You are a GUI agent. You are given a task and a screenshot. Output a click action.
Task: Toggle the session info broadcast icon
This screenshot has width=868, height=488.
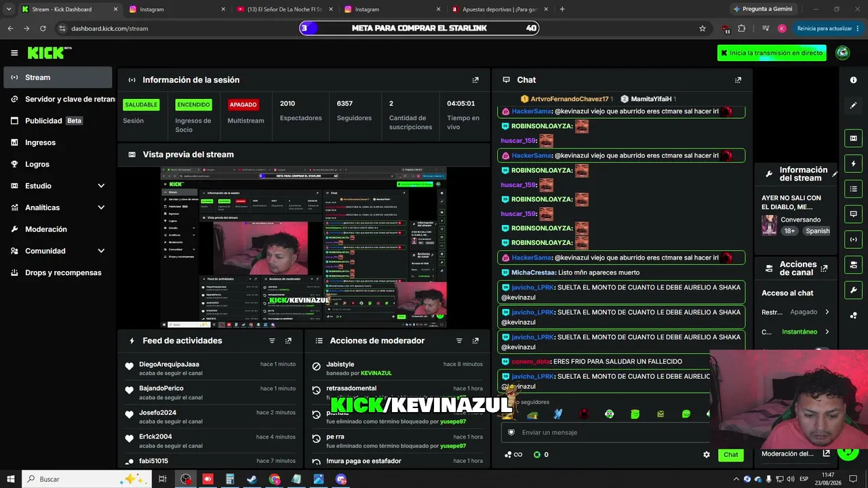pyautogui.click(x=853, y=239)
